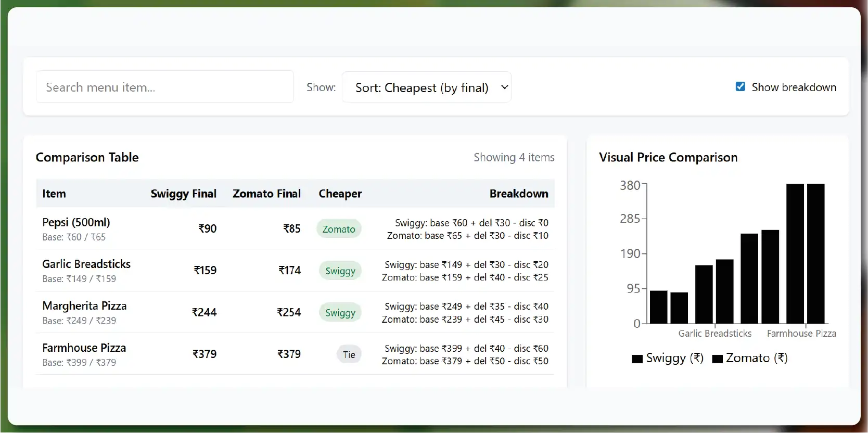
Task: Open the Sort: Cheapest (by final) dropdown
Action: click(x=426, y=87)
